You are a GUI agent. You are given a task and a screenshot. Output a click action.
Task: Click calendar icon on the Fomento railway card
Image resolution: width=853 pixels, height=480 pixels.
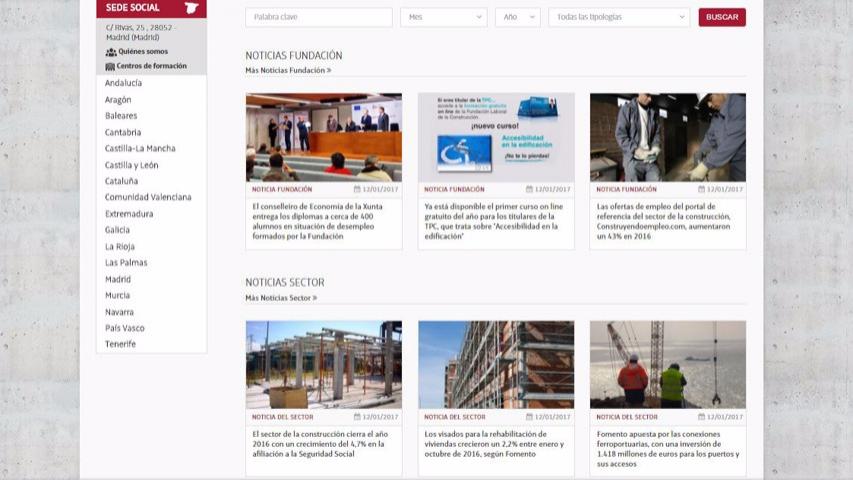(x=702, y=417)
